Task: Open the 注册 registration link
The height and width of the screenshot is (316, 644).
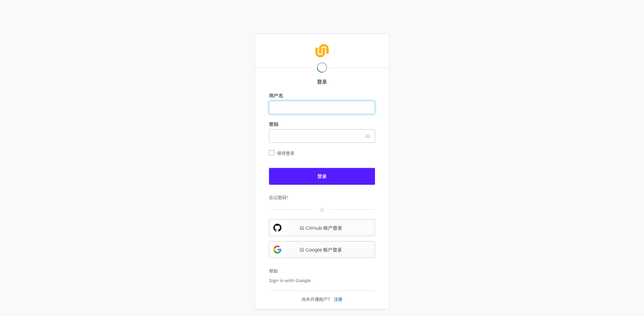Action: tap(338, 299)
